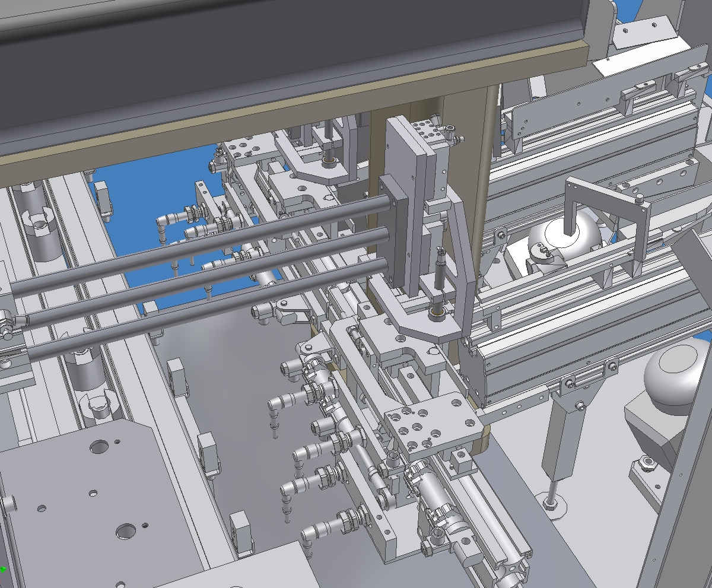The image size is (712, 588).
Task: Click the largest hole in the bottom-left plate
Action: pyautogui.click(x=125, y=530)
